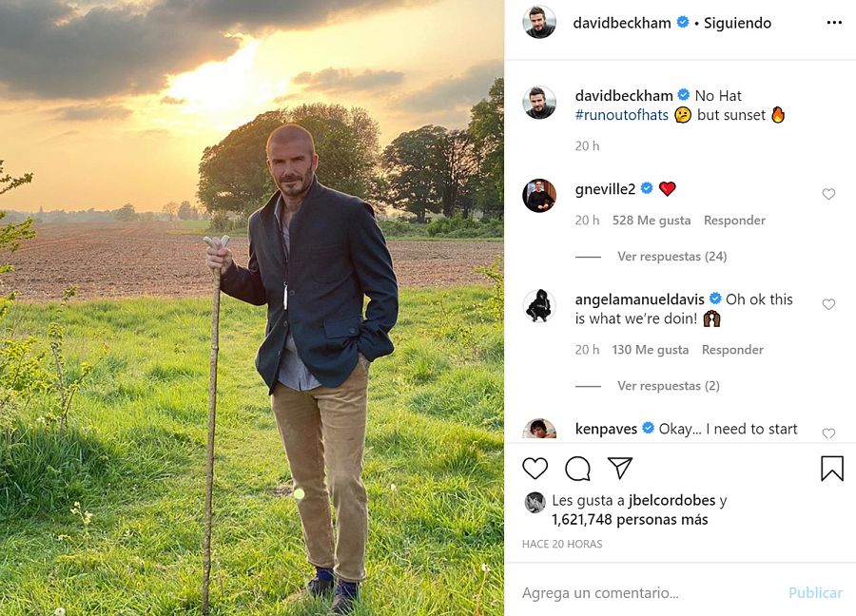Click angelamanueldavis' verified checkmark

click(x=713, y=298)
